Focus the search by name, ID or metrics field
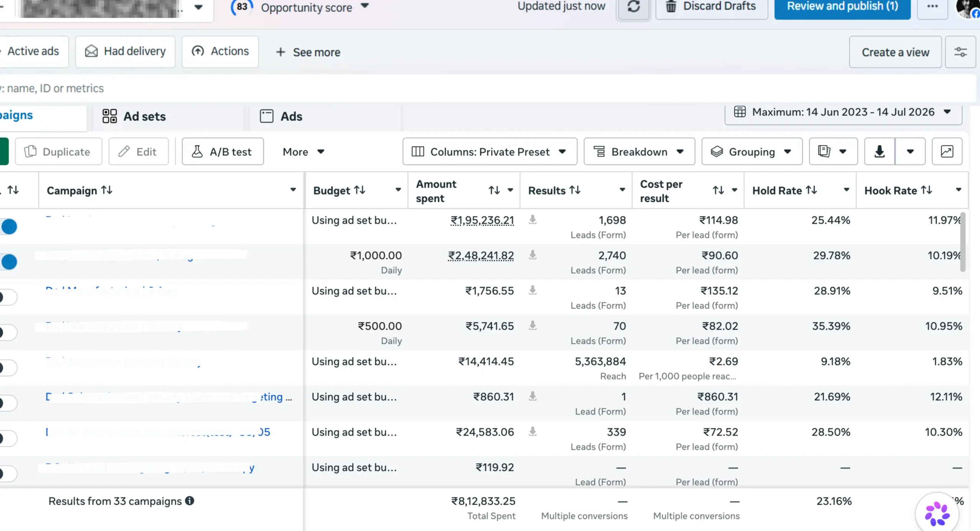Screen dimensions: 980x531 pyautogui.click(x=486, y=88)
